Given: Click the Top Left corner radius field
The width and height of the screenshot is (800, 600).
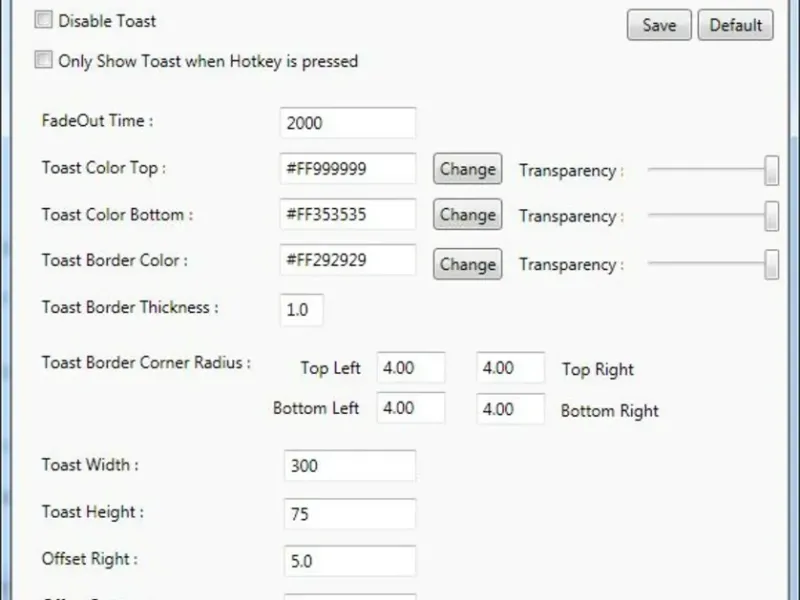Looking at the screenshot, I should (x=410, y=368).
